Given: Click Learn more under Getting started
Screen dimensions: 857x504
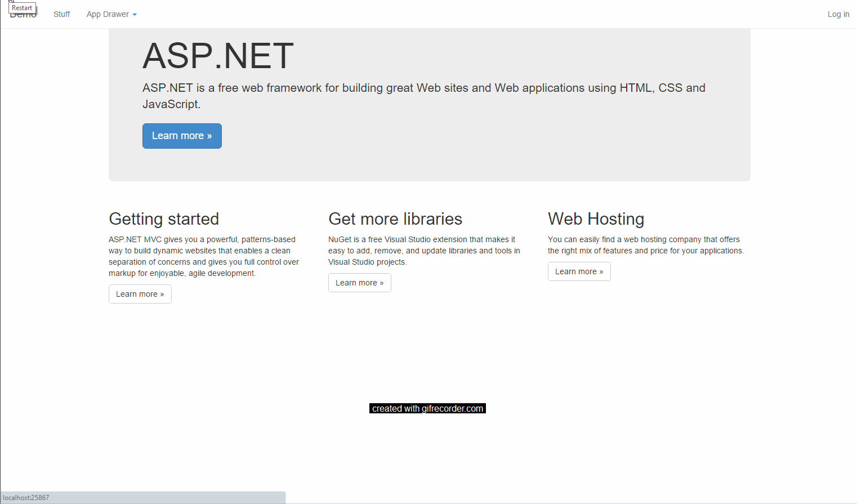Looking at the screenshot, I should 140,294.
